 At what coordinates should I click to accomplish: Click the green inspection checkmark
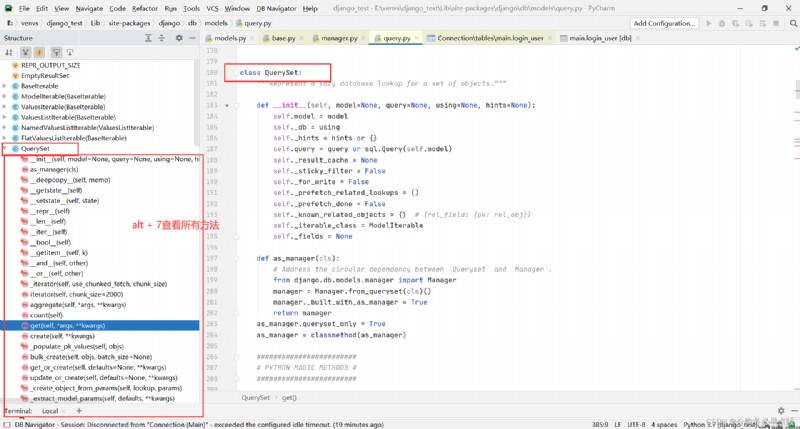pos(796,49)
